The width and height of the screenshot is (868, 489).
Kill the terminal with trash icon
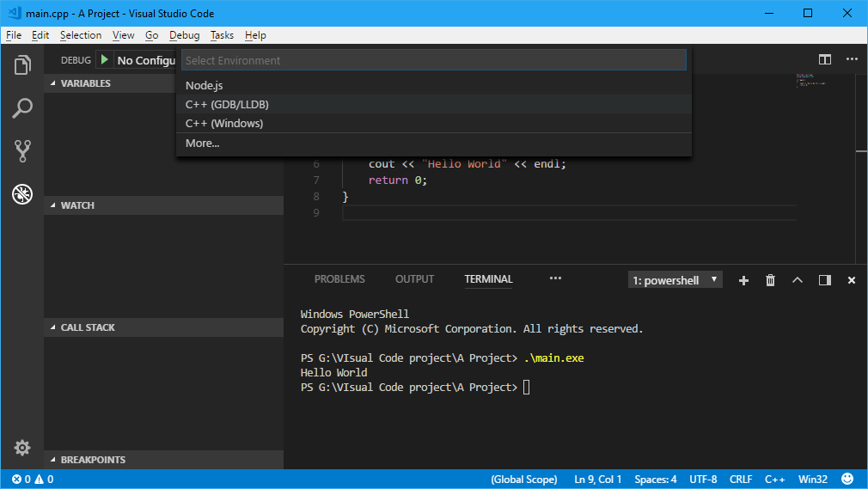tap(770, 280)
